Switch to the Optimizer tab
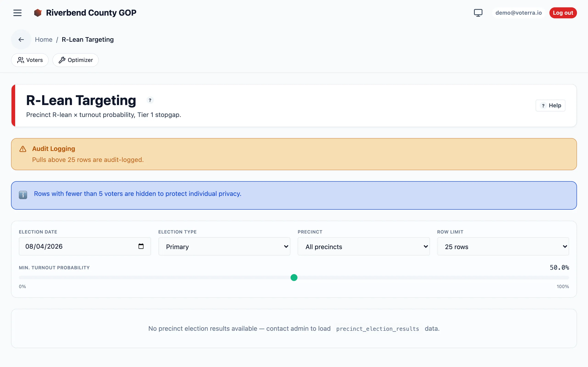 76,60
